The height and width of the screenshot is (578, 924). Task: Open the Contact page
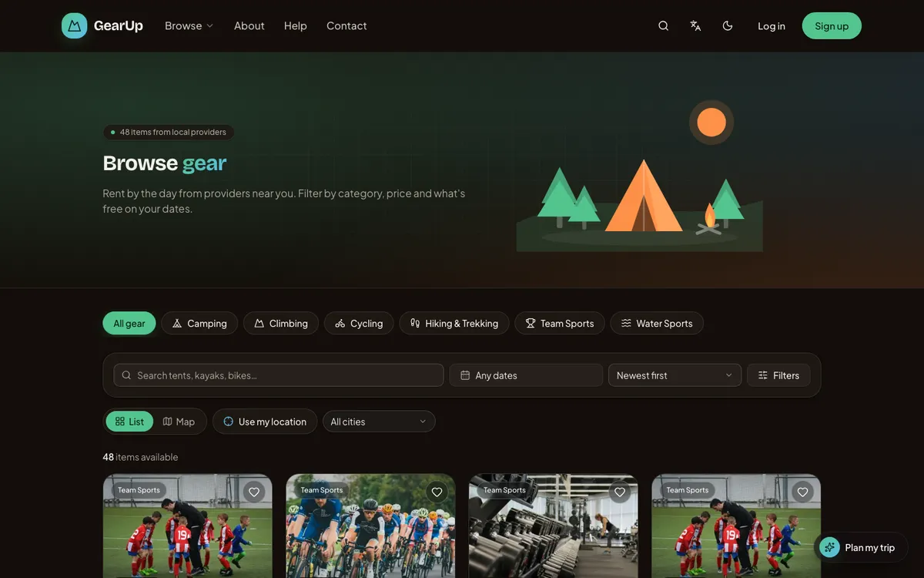pos(346,25)
